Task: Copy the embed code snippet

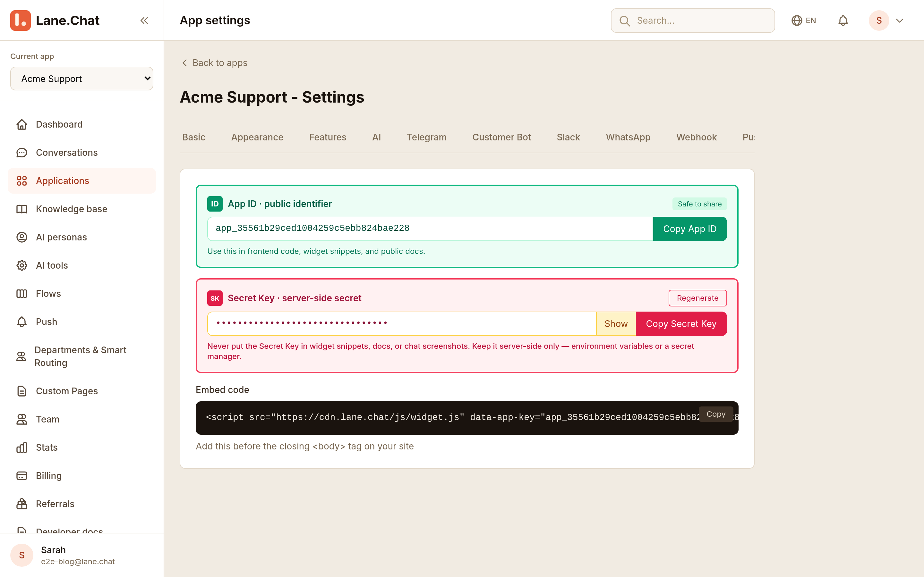Action: coord(715,414)
